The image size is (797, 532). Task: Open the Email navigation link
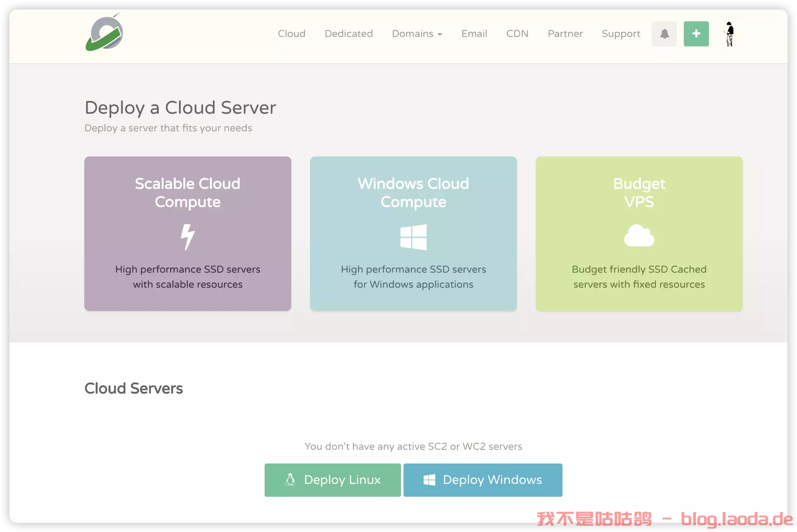[474, 34]
